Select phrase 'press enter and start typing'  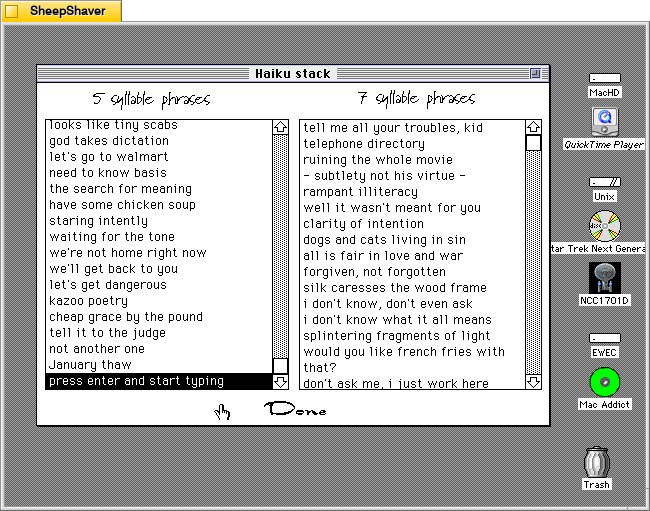tap(136, 381)
